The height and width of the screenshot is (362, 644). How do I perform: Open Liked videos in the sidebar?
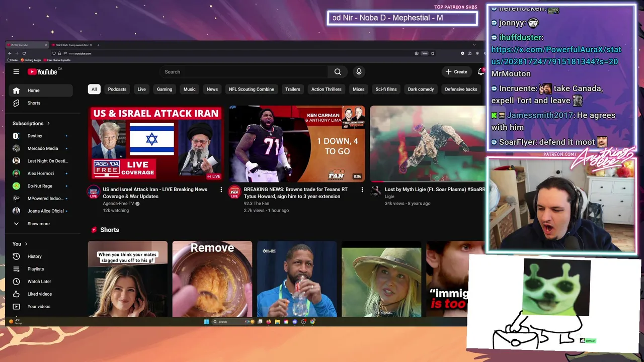tap(41, 294)
